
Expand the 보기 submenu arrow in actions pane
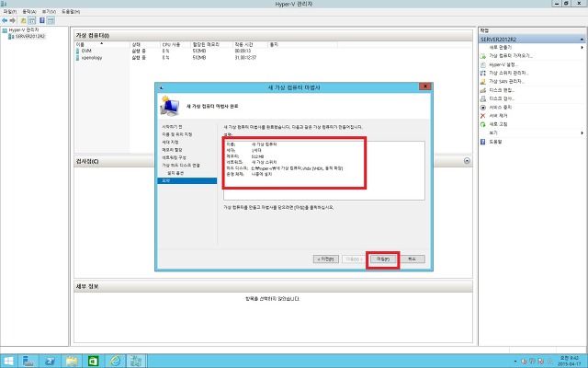click(x=582, y=132)
